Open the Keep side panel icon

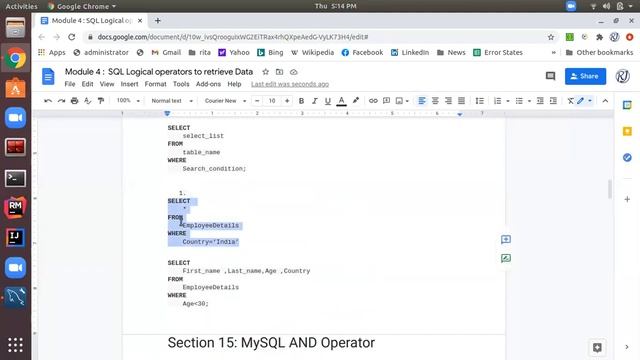point(627,131)
